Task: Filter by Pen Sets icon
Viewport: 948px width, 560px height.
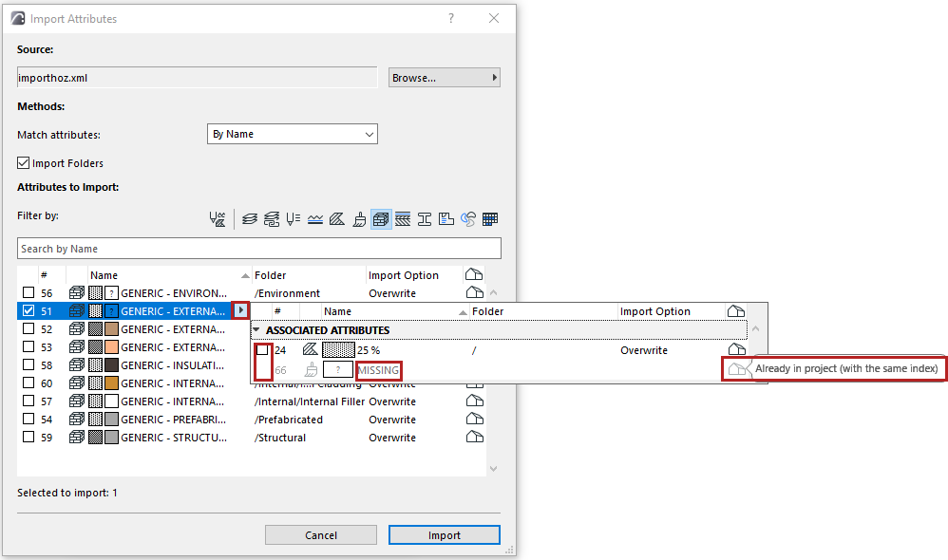Action: tap(294, 219)
